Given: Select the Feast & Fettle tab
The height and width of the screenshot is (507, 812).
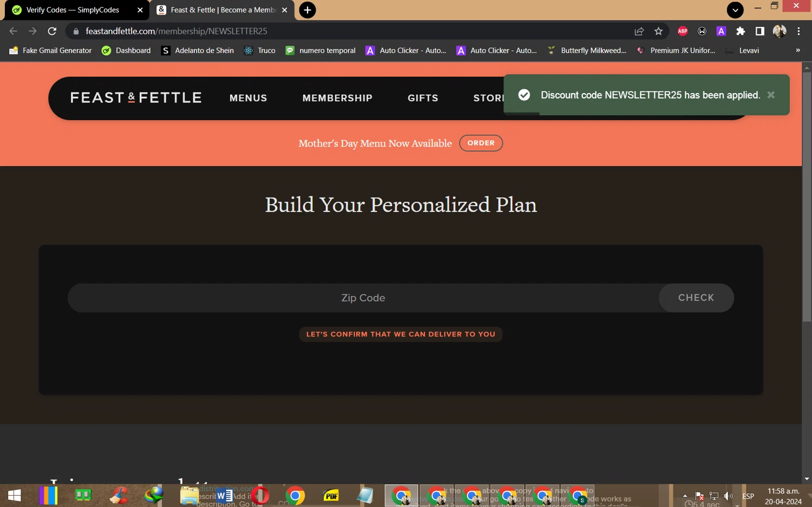Looking at the screenshot, I should point(222,10).
